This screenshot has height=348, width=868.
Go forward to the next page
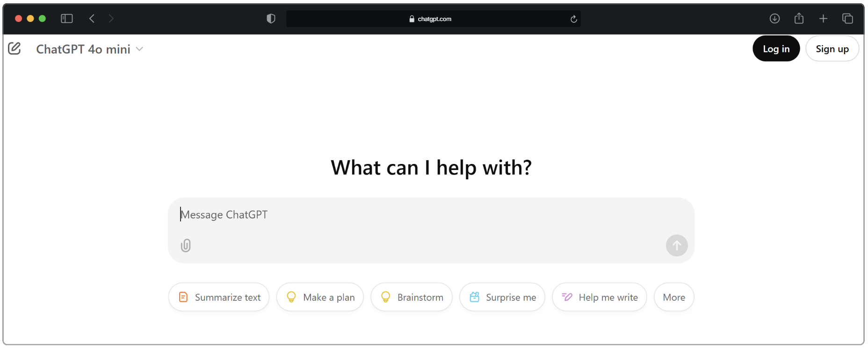pos(111,19)
